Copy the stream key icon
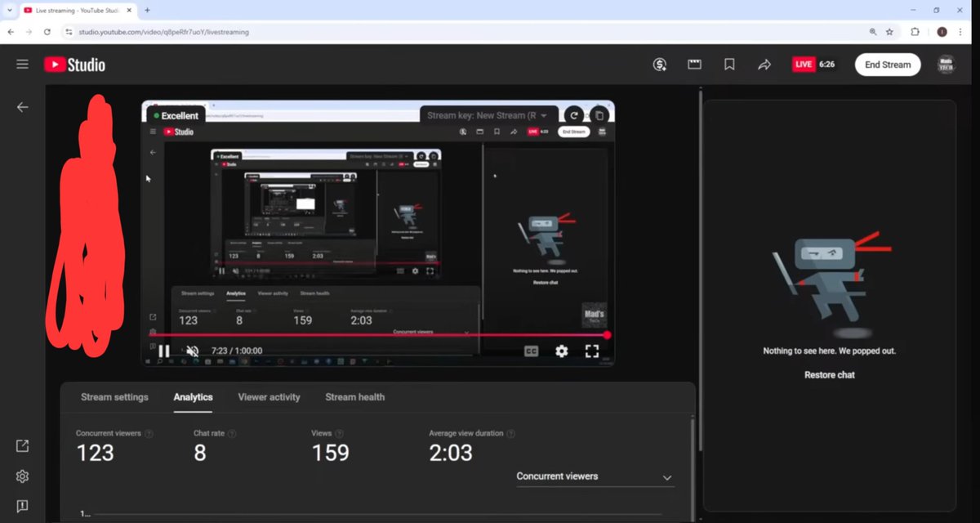 click(599, 115)
